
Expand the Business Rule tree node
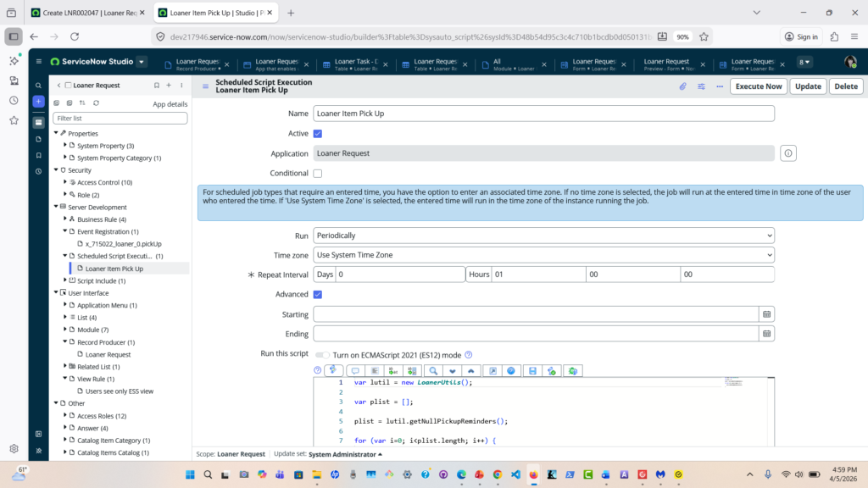coord(65,219)
